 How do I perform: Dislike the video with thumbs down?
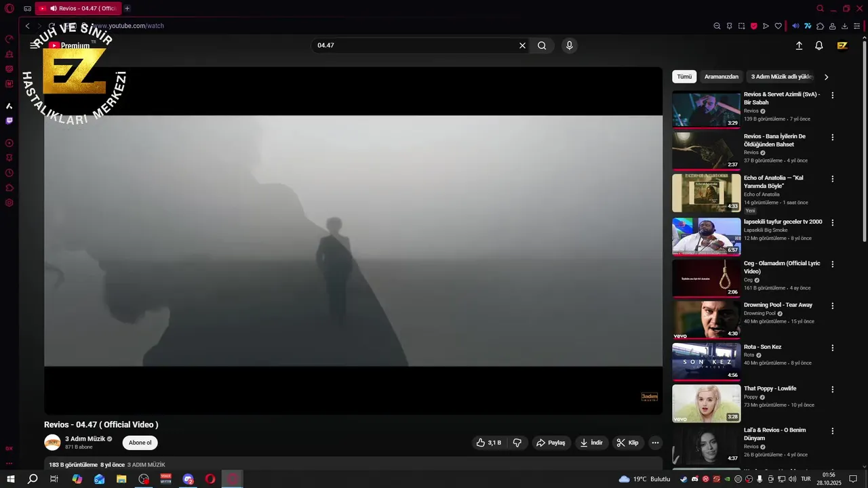(517, 443)
